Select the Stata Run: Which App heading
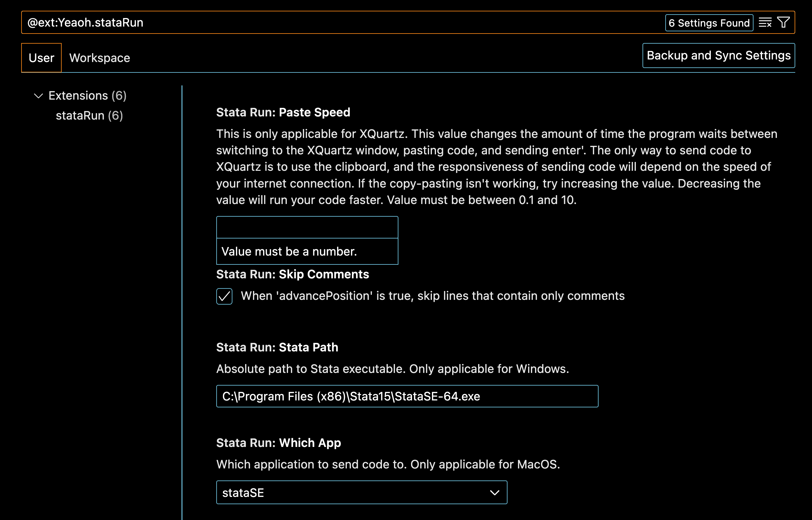The height and width of the screenshot is (520, 812). click(279, 443)
